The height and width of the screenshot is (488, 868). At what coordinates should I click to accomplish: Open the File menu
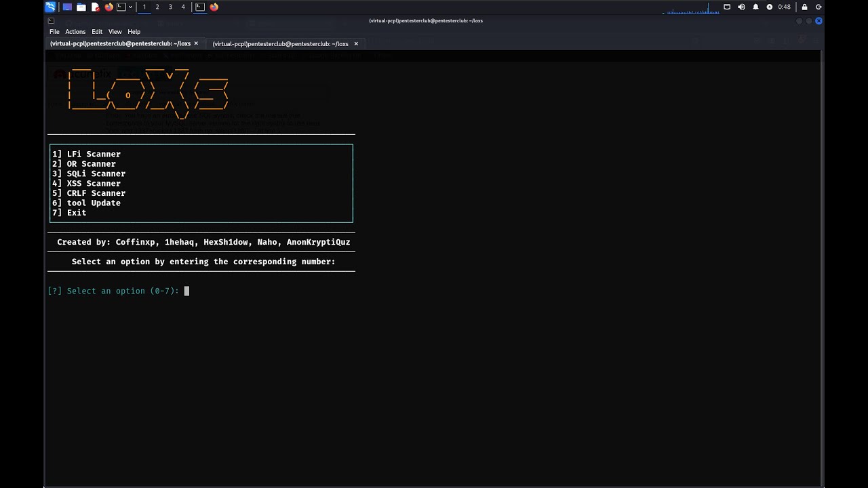[54, 32]
